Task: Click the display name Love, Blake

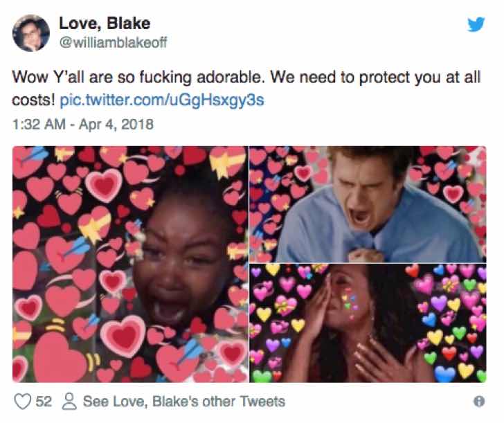Action: (x=105, y=24)
